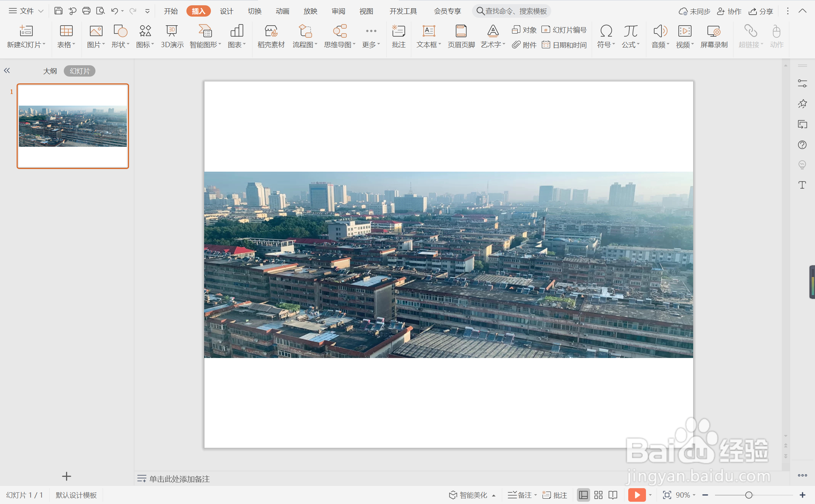Add a Comment (批注) from ribbon
This screenshot has height=504, width=815.
(x=398, y=37)
